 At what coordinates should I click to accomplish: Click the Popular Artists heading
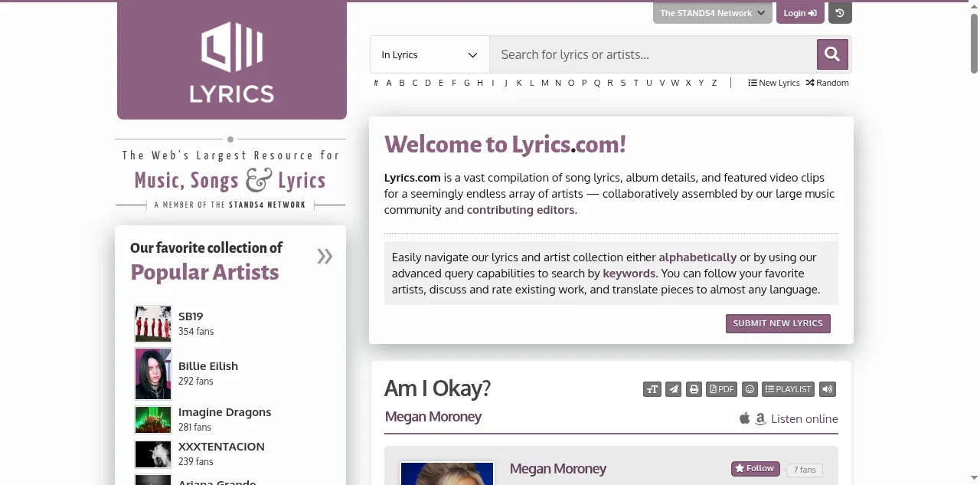pos(204,272)
